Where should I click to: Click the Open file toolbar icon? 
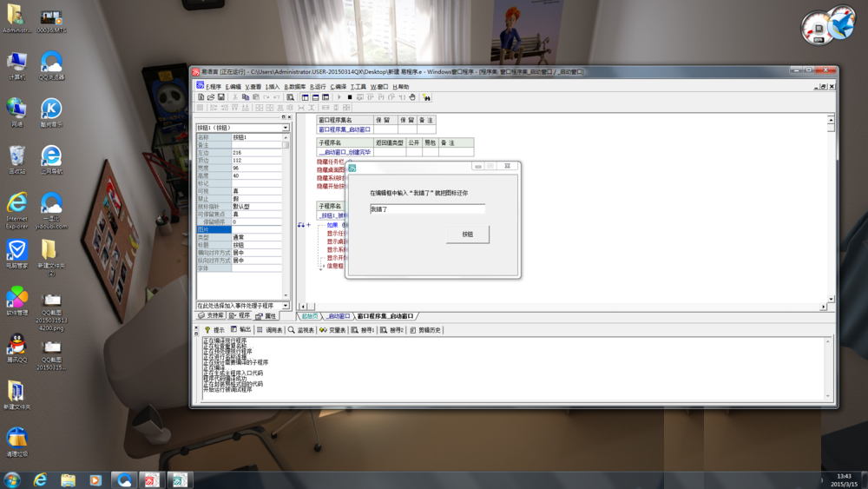point(211,97)
